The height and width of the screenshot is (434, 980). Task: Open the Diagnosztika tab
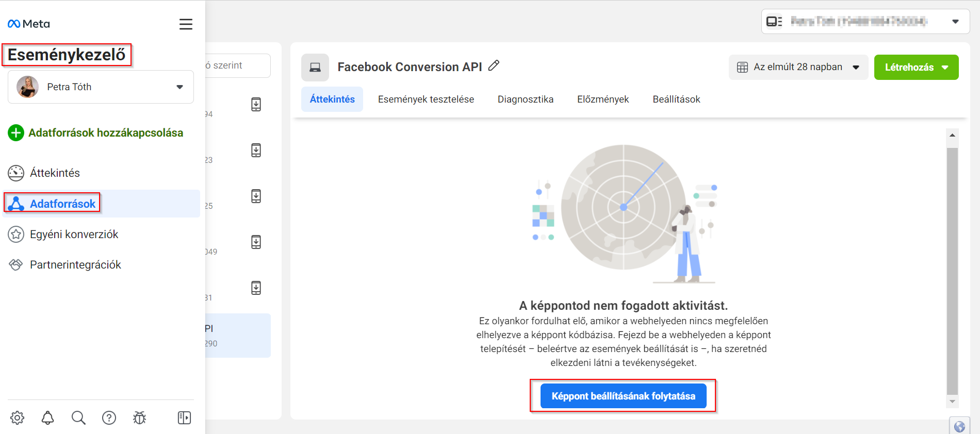526,99
